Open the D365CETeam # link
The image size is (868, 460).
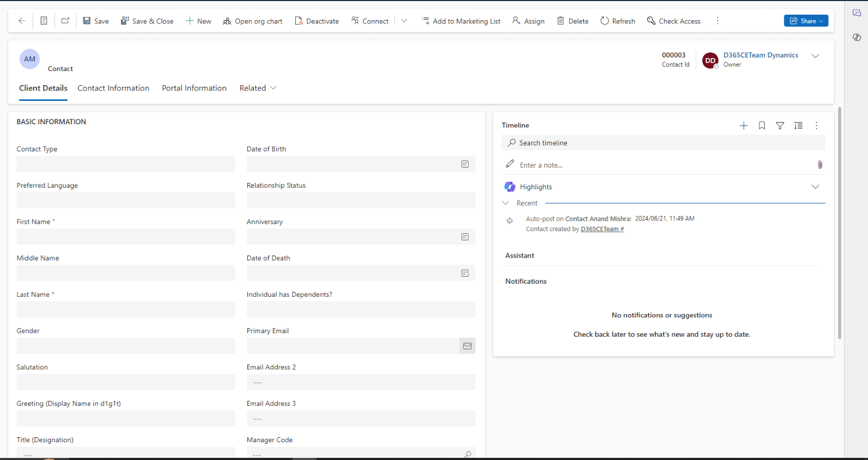click(602, 229)
